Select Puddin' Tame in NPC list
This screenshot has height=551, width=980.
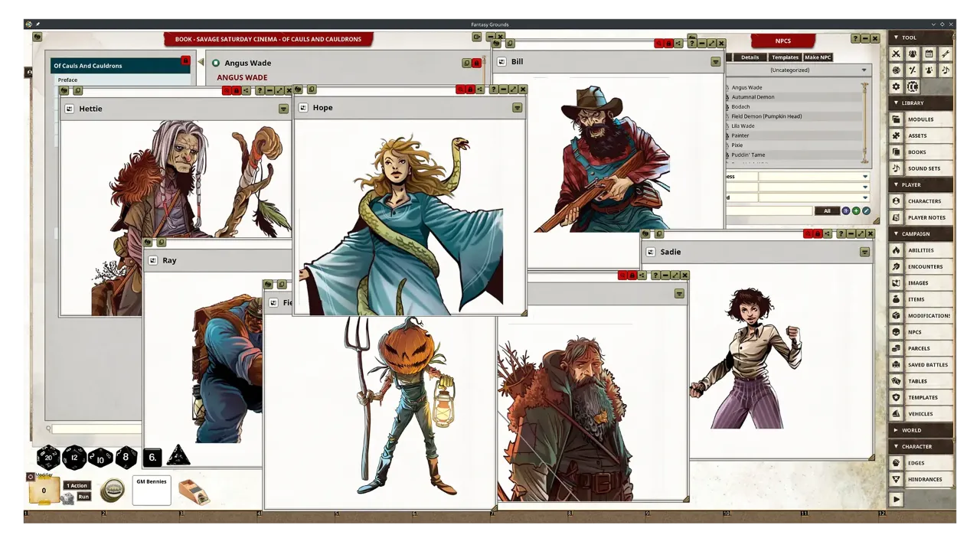(x=748, y=155)
